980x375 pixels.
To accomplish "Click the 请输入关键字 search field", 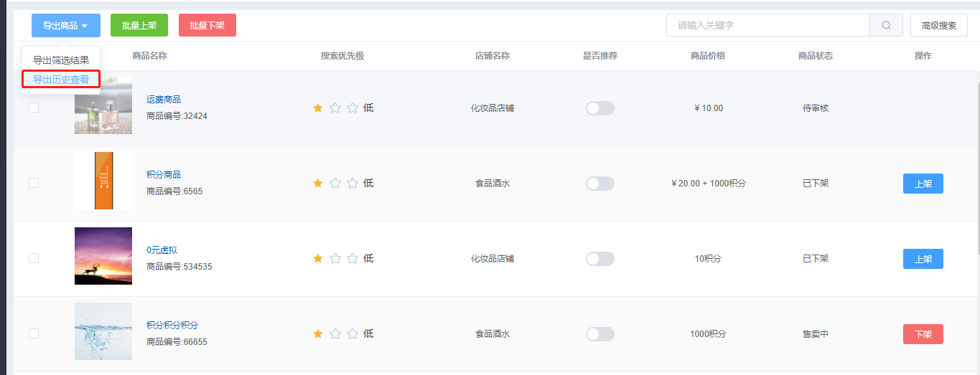I will (x=768, y=25).
